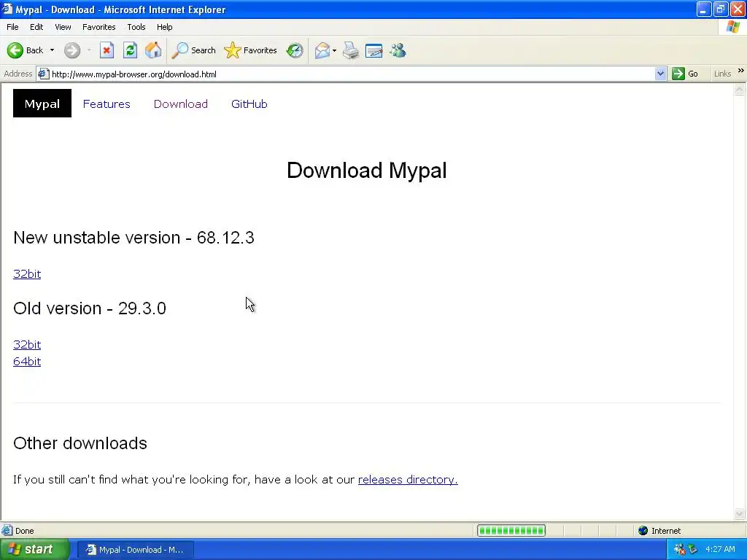This screenshot has width=747, height=560.
Task: Open the Back history dropdown arrow
Action: pos(52,50)
